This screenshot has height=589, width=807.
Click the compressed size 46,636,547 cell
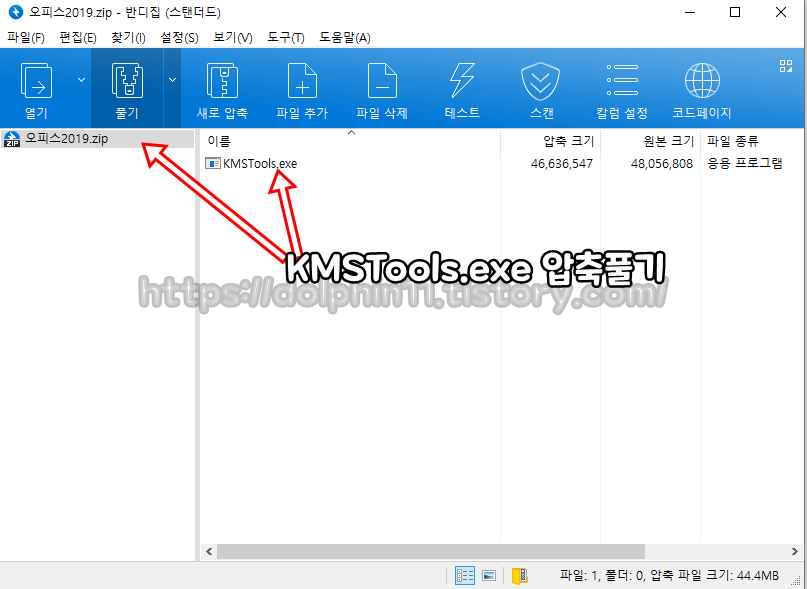point(562,164)
